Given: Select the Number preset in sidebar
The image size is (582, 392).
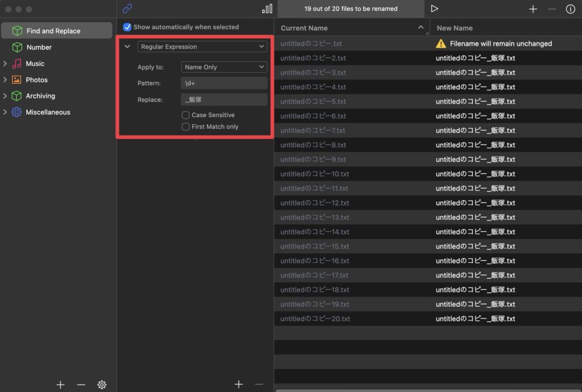Looking at the screenshot, I should pos(39,47).
